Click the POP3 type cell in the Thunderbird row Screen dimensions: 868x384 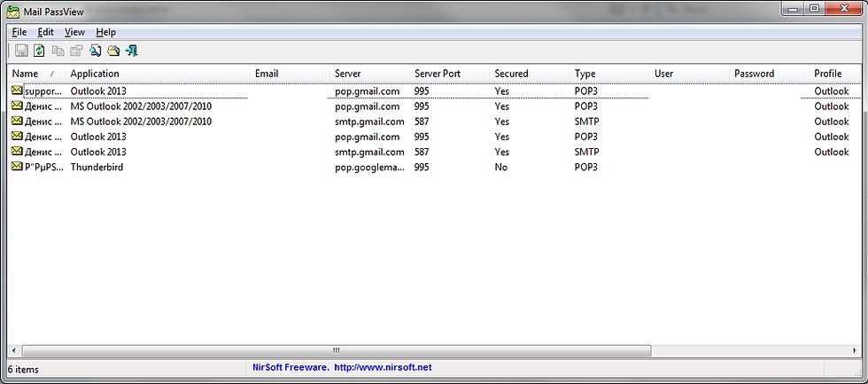[x=586, y=167]
